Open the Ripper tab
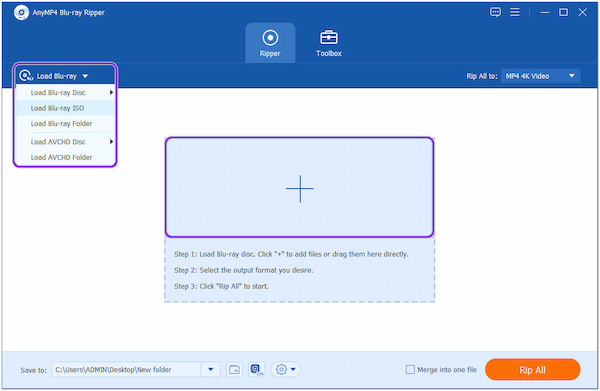Image resolution: width=600 pixels, height=391 pixels. pos(270,43)
